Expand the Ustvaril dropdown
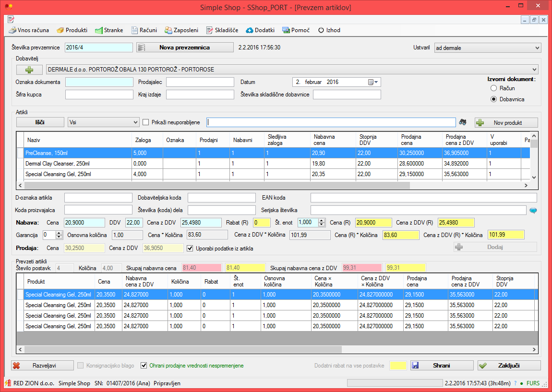 (537, 48)
